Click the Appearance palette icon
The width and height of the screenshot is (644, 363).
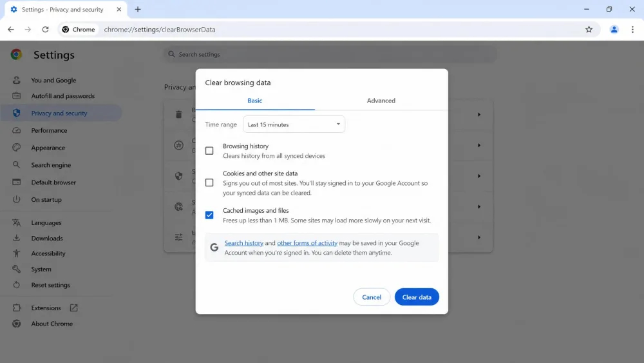tap(17, 148)
